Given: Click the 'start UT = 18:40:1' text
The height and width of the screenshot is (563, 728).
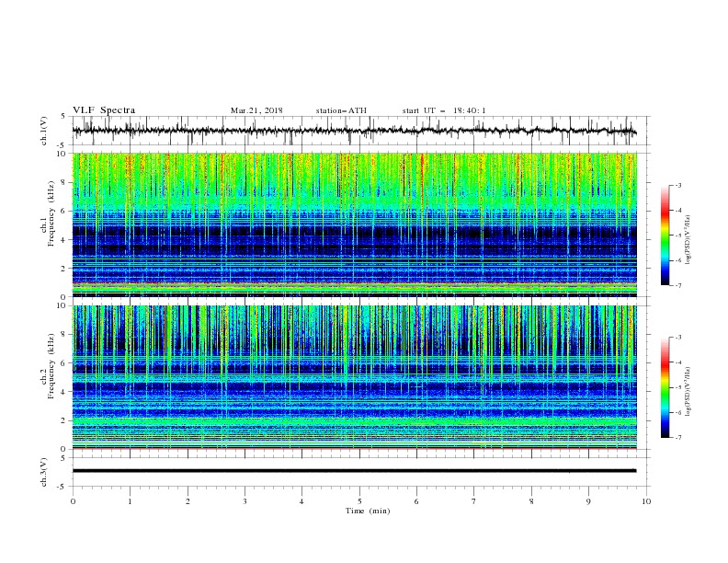Looking at the screenshot, I should coord(443,110).
